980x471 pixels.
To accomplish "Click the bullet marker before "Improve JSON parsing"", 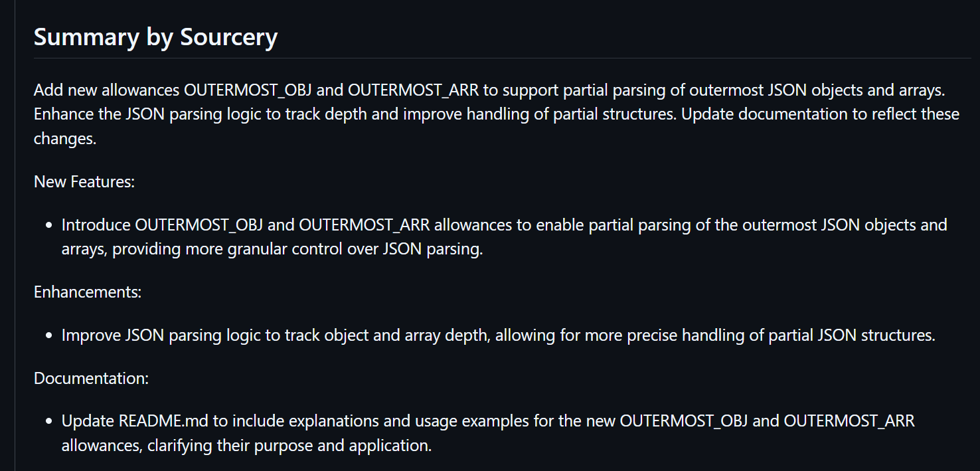I will [x=49, y=335].
